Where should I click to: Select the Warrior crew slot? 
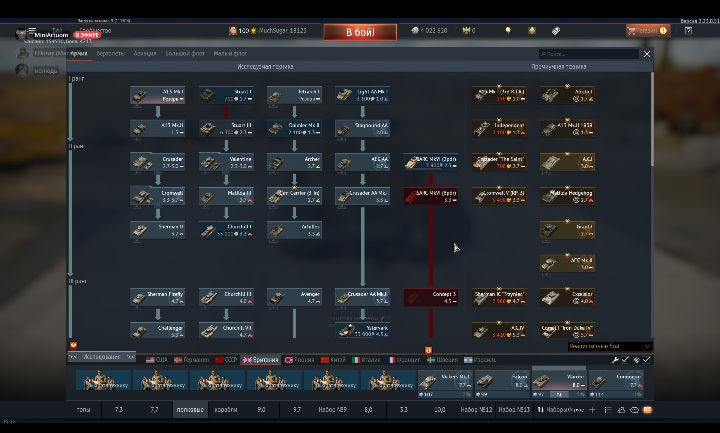point(559,382)
